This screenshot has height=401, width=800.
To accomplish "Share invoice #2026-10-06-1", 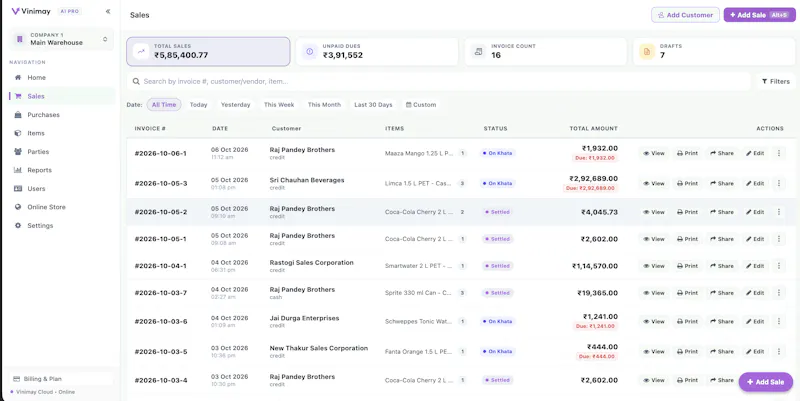I will pos(721,153).
